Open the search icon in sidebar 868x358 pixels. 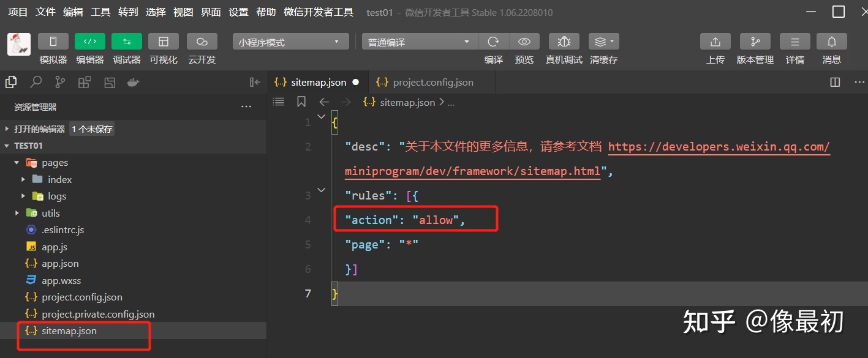(36, 82)
